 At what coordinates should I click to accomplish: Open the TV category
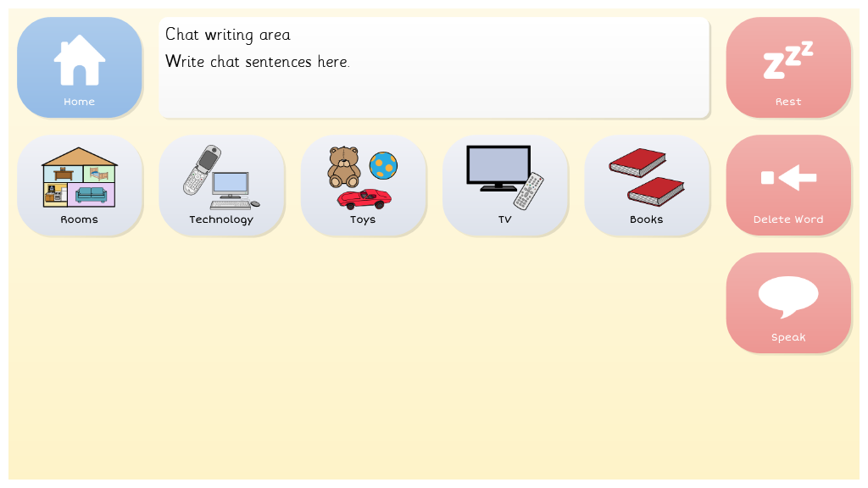(505, 186)
